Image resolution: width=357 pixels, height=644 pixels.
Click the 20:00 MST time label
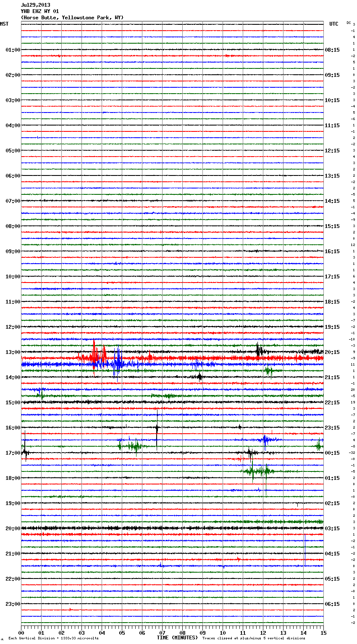[13, 529]
